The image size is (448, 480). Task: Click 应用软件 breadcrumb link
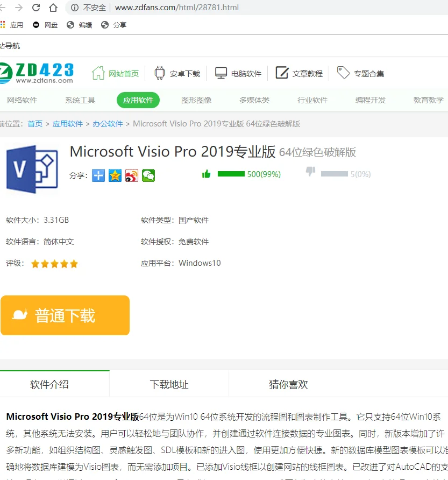pyautogui.click(x=68, y=124)
